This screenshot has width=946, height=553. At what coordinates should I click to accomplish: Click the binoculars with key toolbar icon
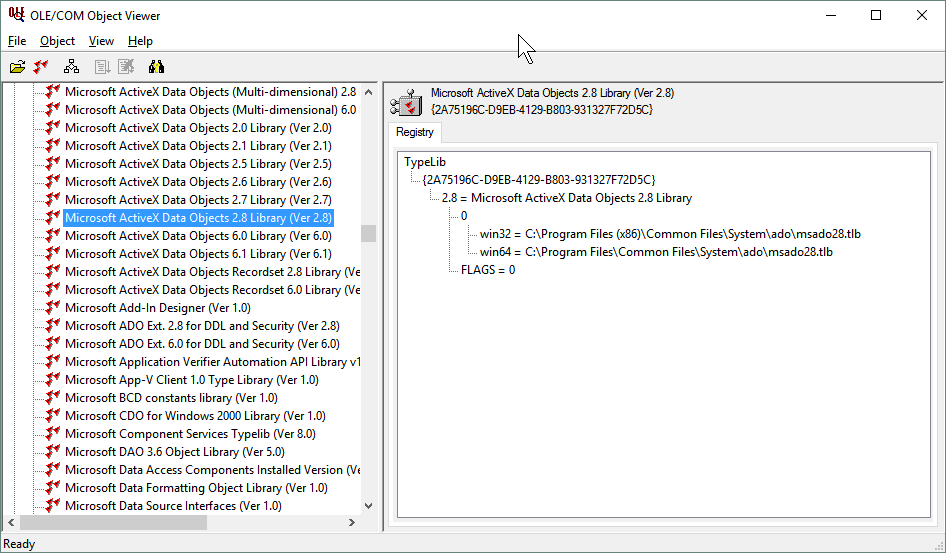pyautogui.click(x=156, y=67)
